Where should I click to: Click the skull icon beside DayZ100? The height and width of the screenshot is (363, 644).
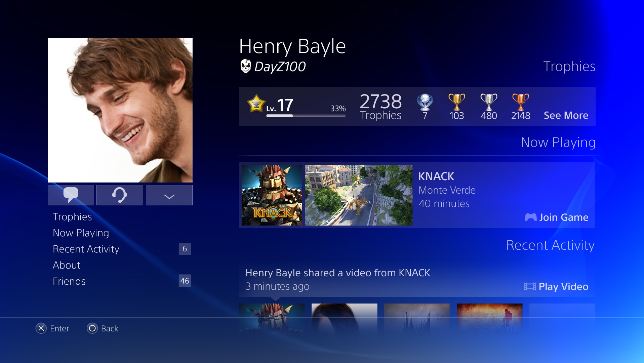click(246, 66)
